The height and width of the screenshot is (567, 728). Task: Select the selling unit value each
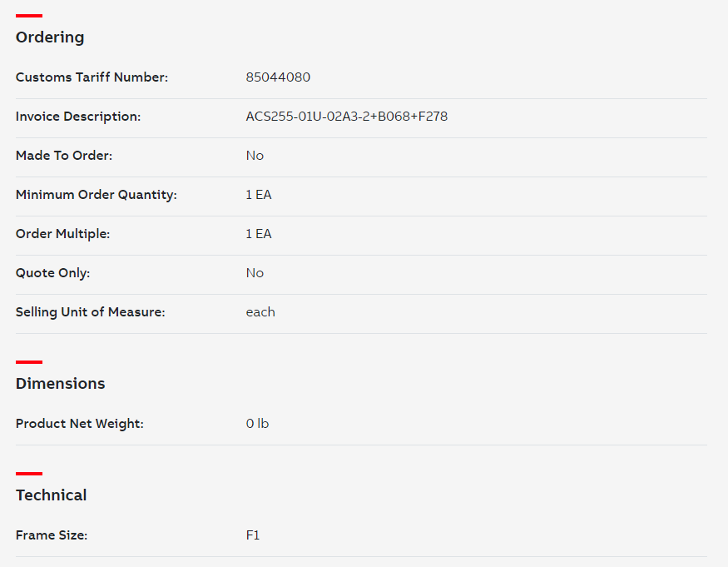click(x=260, y=312)
